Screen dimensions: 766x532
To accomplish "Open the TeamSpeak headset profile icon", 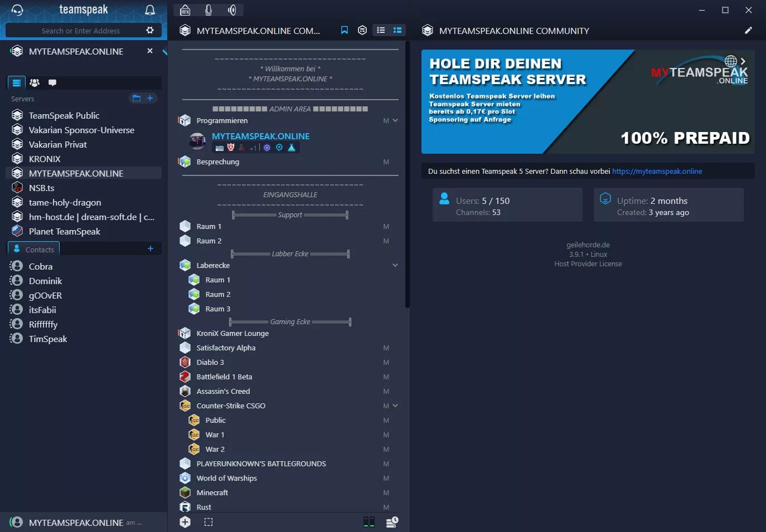I will point(17,10).
